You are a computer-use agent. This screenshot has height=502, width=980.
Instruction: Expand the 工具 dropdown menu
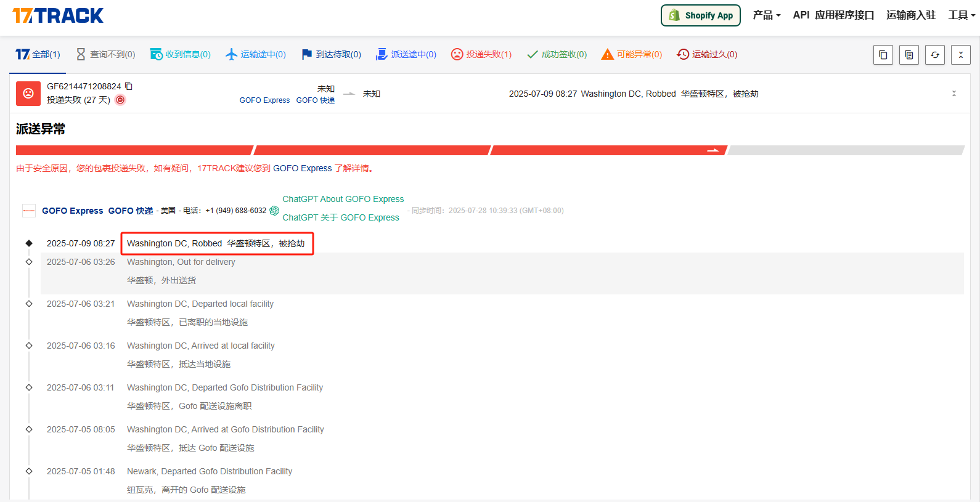(x=962, y=15)
